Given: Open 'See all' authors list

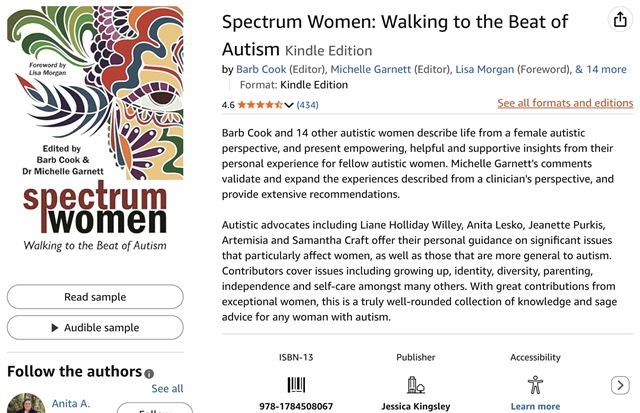Looking at the screenshot, I should coord(167,388).
